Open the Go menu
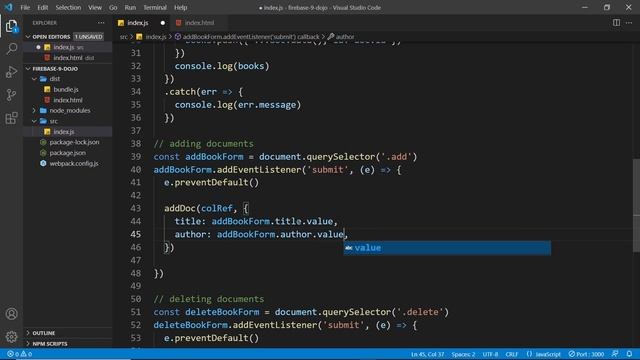This screenshot has width=640, height=360. 113,7
